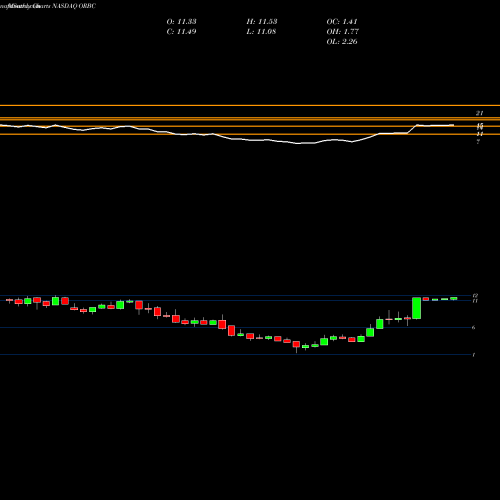Select the open value O: 11.33

point(181,22)
